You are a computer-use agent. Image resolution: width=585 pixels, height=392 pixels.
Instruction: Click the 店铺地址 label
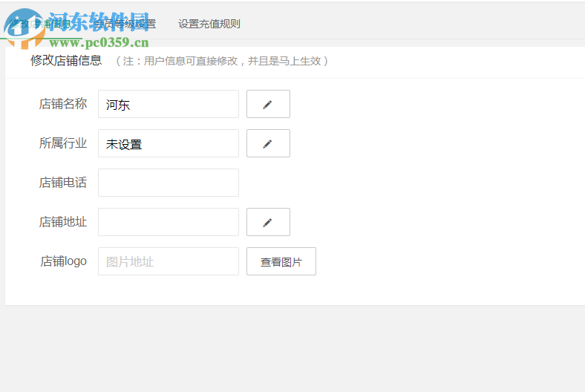(63, 221)
